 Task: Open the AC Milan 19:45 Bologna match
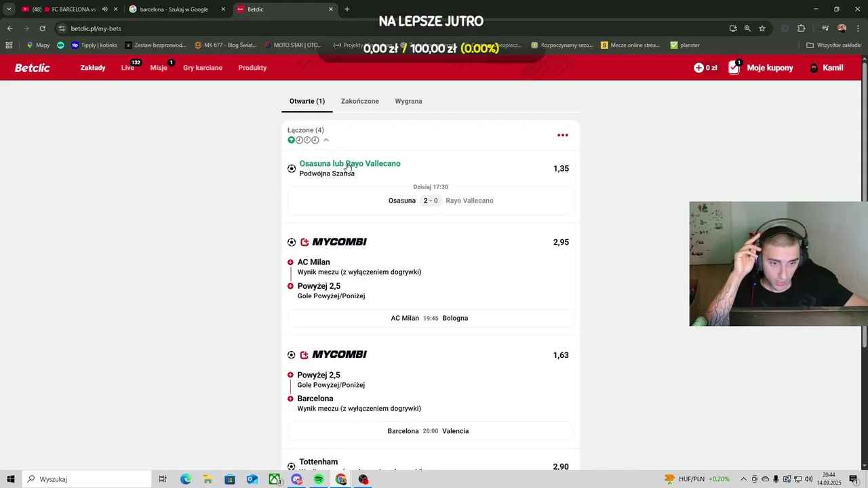pos(431,318)
